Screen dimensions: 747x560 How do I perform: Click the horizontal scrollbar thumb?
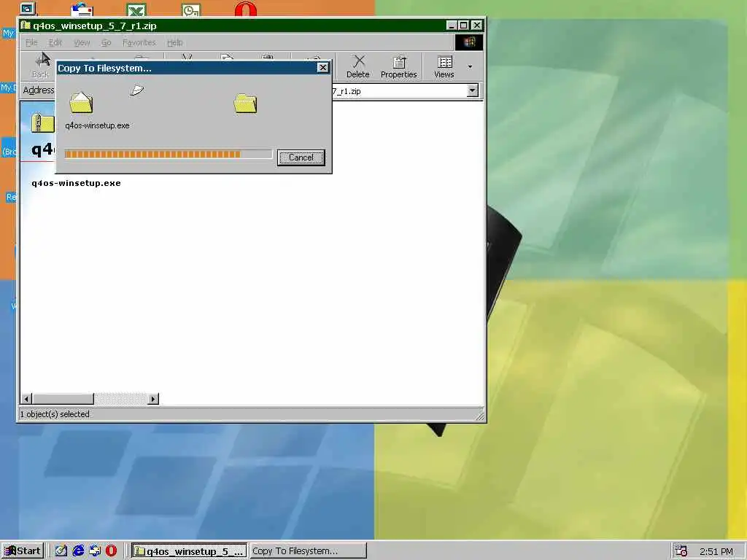tap(63, 399)
